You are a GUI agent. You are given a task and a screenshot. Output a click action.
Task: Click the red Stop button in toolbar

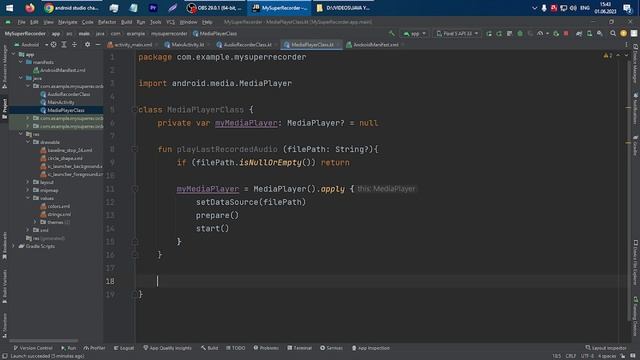(x=566, y=33)
